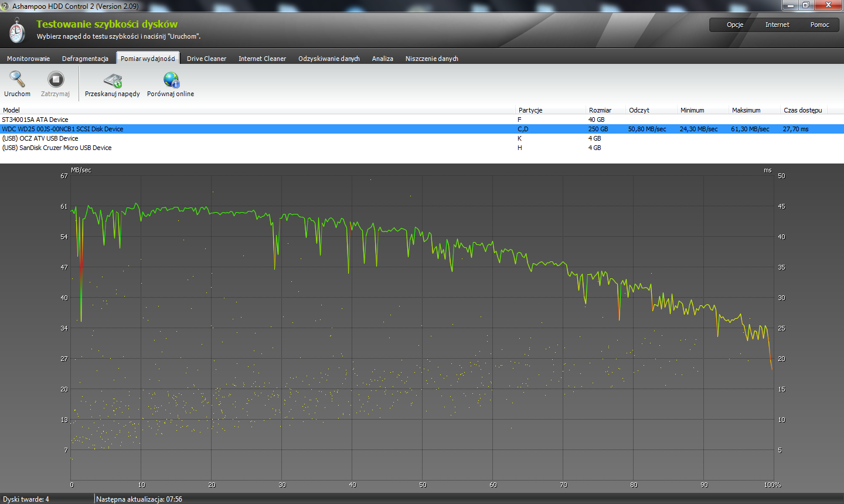Open the Odzyskiwanie danych tab

[x=329, y=59]
